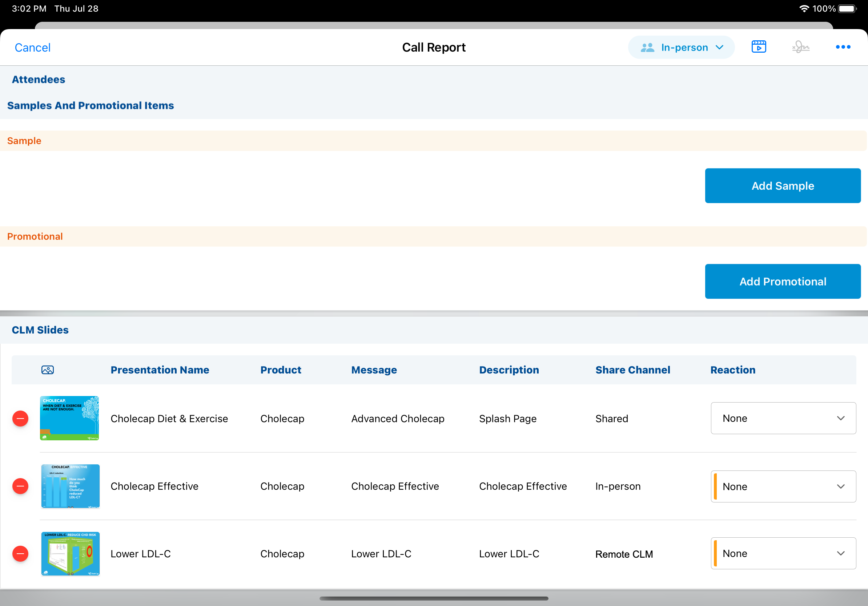The image size is (868, 606).
Task: Jump to the Attendees section
Action: (x=39, y=79)
